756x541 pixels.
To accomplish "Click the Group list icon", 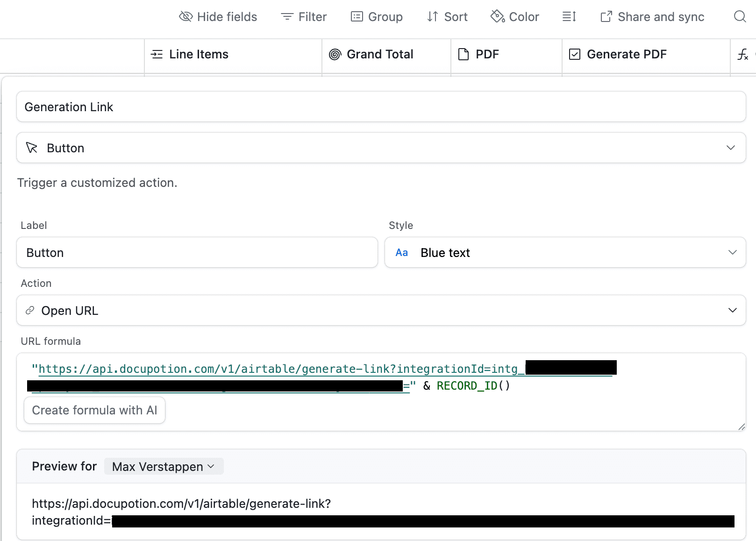I will (x=357, y=17).
